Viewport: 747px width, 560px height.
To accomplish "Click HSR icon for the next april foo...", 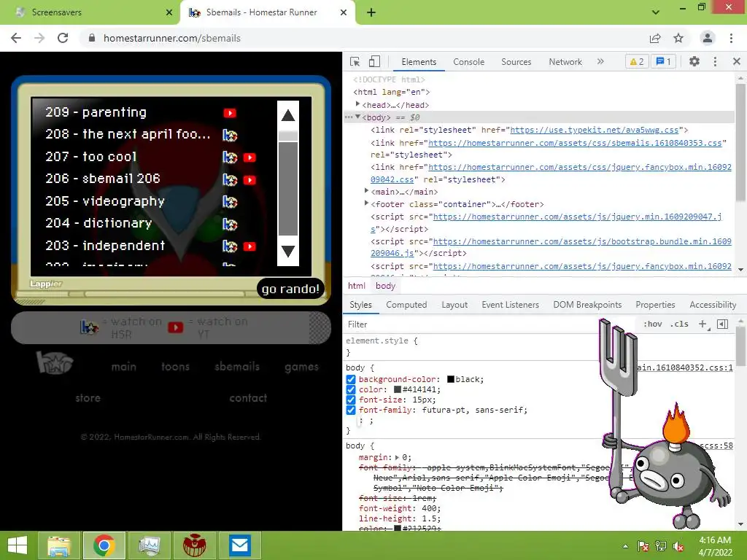I will pyautogui.click(x=230, y=135).
